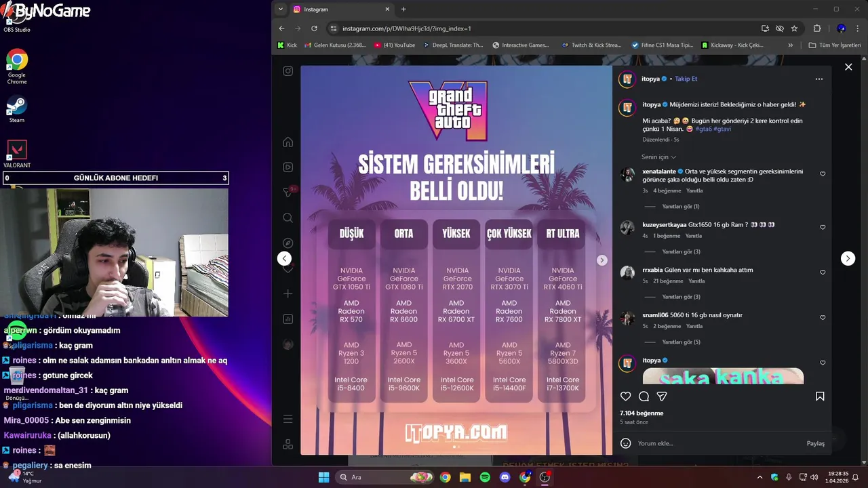Image resolution: width=868 pixels, height=488 pixels.
Task: Open Chrome three-dot menu
Action: pos(856,28)
